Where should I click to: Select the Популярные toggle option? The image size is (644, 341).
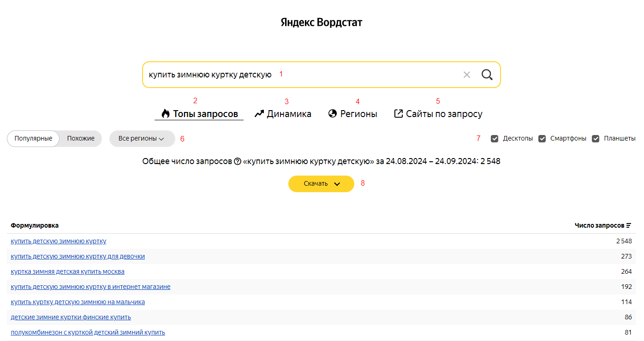tap(33, 138)
